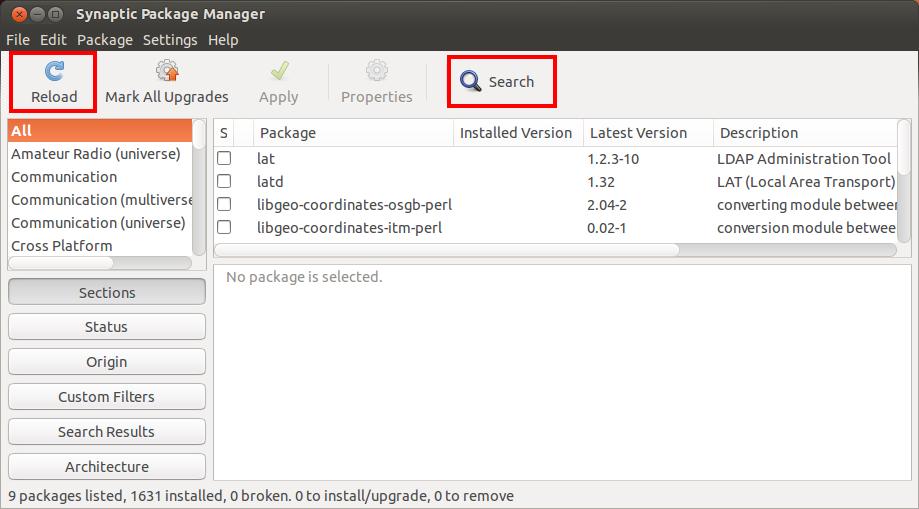Open the Settings menu
This screenshot has height=509, width=919.
click(170, 40)
